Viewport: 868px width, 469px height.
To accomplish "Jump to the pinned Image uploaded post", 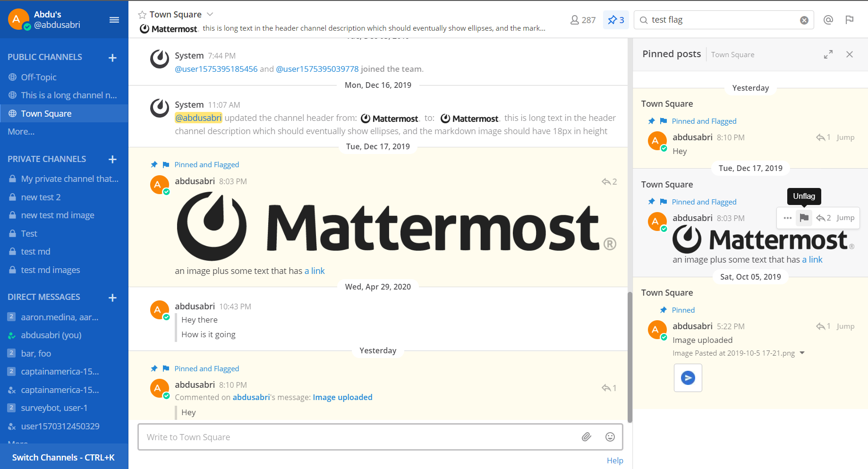I will [x=845, y=326].
